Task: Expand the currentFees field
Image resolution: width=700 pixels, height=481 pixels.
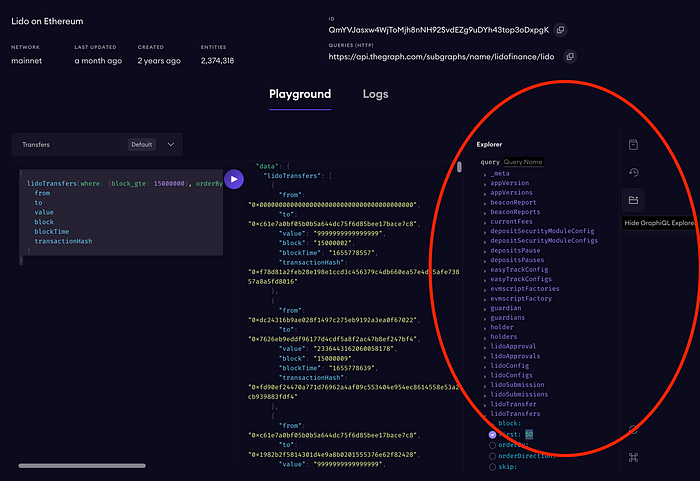Action: [485, 222]
